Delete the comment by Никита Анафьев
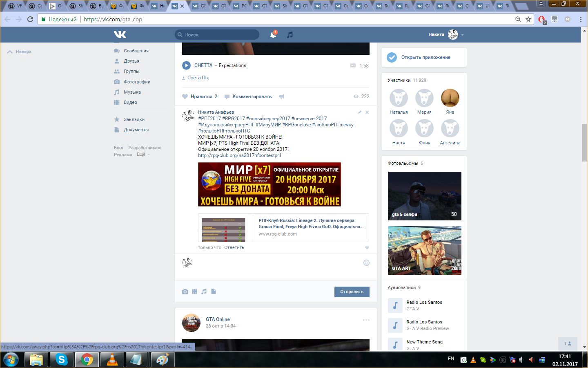Screen dimensions: 588x368 tap(367, 112)
